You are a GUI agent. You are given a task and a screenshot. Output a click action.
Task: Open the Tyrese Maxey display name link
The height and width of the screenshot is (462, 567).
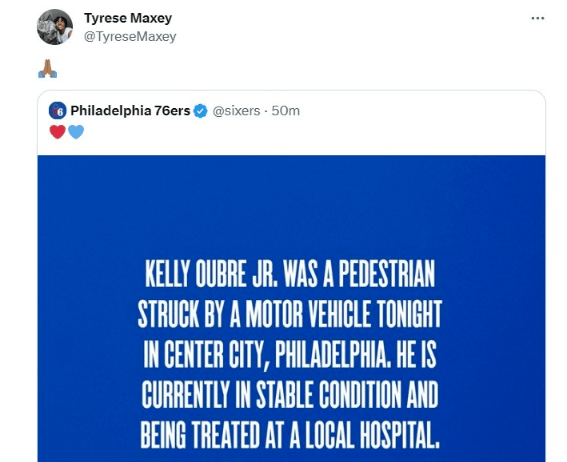coord(128,18)
